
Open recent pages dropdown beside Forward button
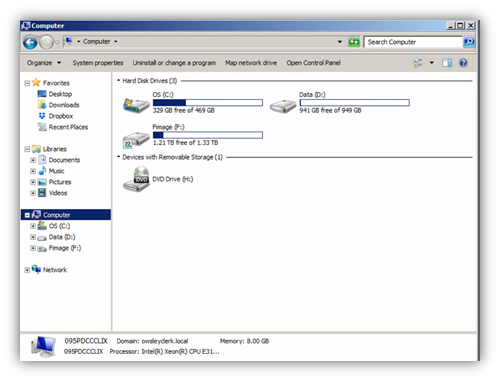coord(57,42)
